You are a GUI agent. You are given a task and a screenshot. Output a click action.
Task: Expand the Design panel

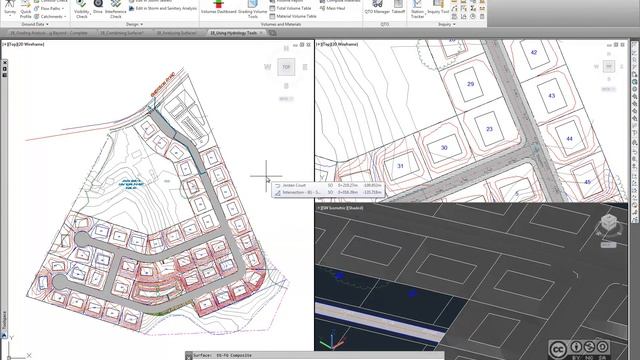(x=134, y=24)
